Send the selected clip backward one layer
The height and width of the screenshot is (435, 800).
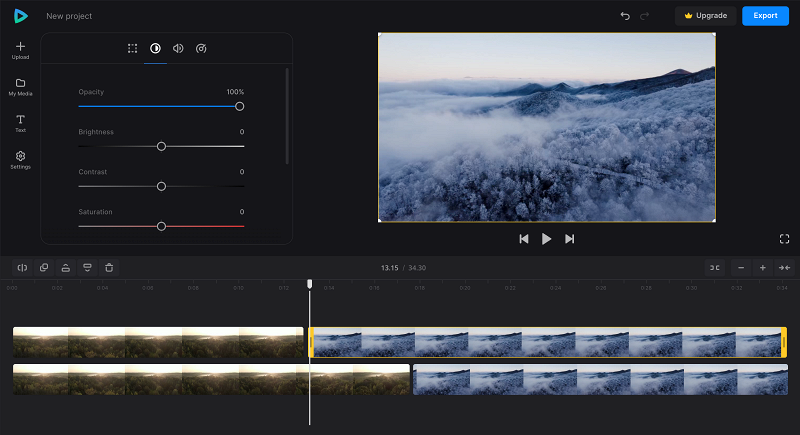[x=87, y=268]
